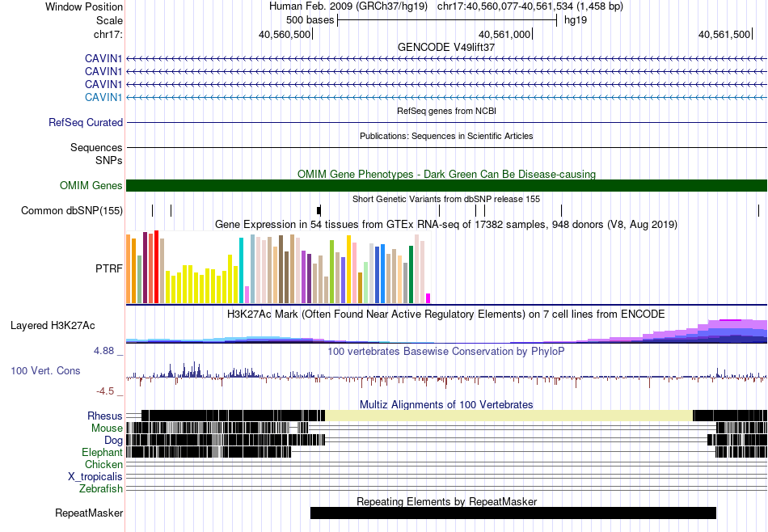The height and width of the screenshot is (532, 768).
Task: Select the Chicken alignment label
Action: [x=103, y=464]
